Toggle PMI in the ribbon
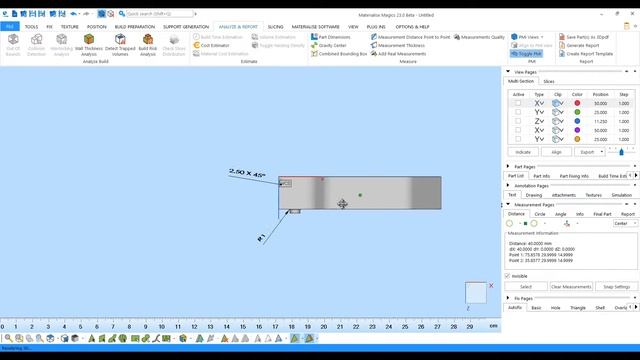The image size is (640, 360). [x=526, y=54]
